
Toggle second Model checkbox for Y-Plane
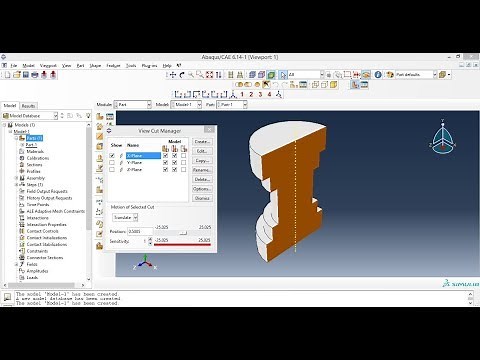174,163
